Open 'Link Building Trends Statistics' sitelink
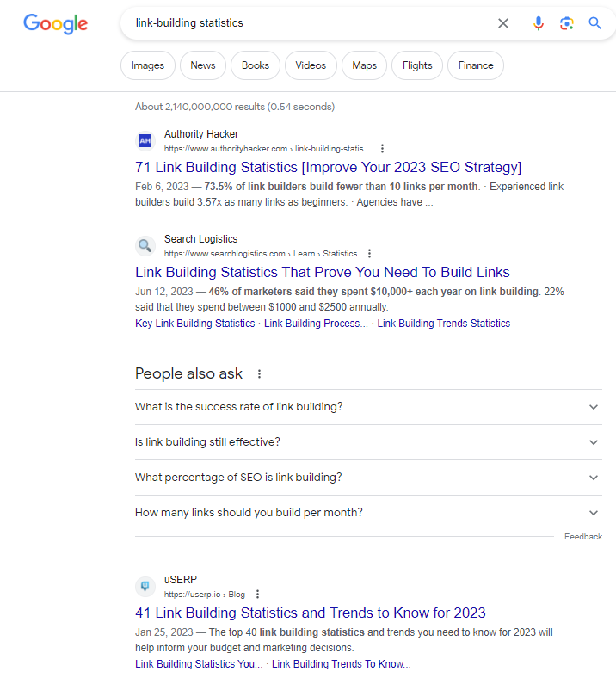 click(444, 324)
